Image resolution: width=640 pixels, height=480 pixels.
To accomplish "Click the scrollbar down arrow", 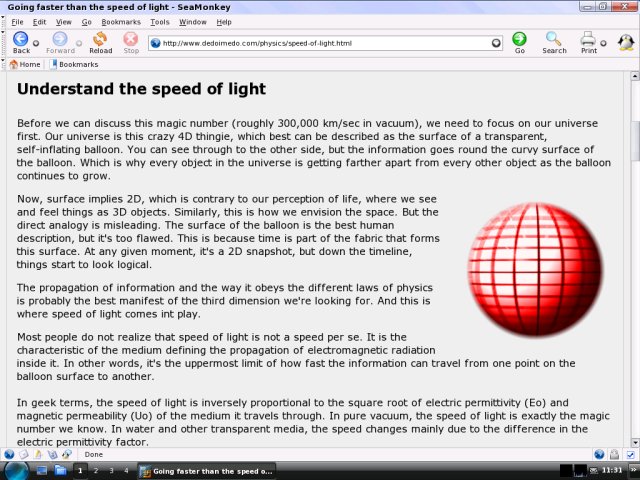I will 635,442.
